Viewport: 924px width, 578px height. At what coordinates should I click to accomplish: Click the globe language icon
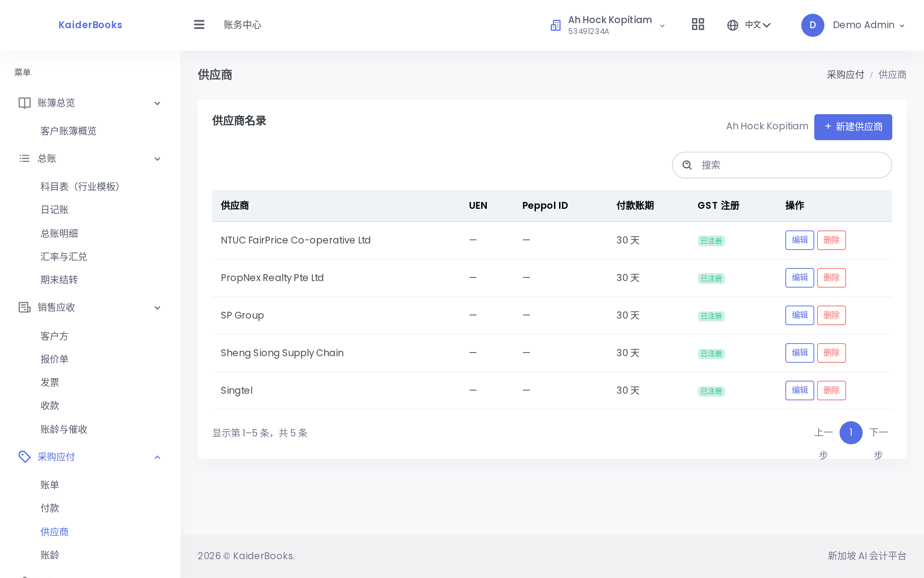(x=732, y=25)
